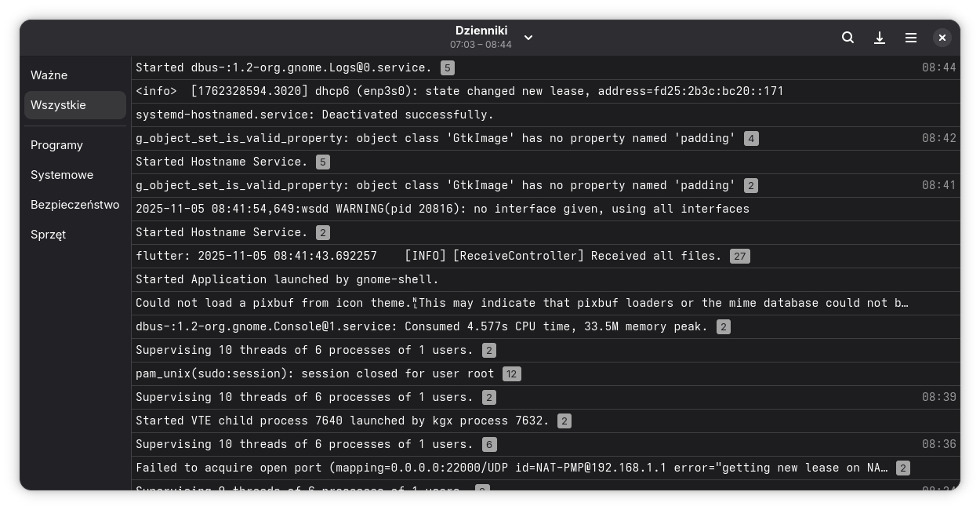Screen dimensions: 980x510
Task: Open systemd-hostnamed Deactivated successfully entry
Action: [314, 115]
